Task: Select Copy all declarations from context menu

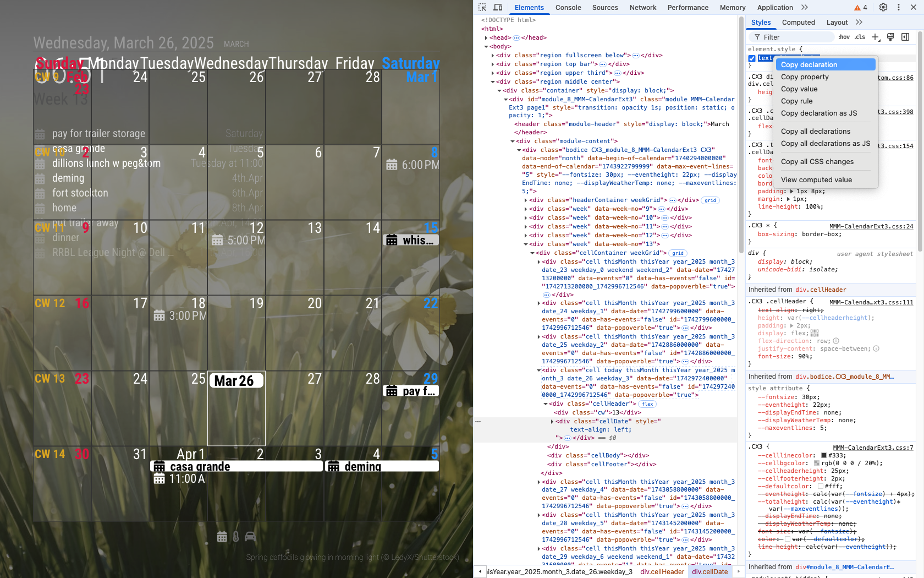Action: click(x=816, y=131)
